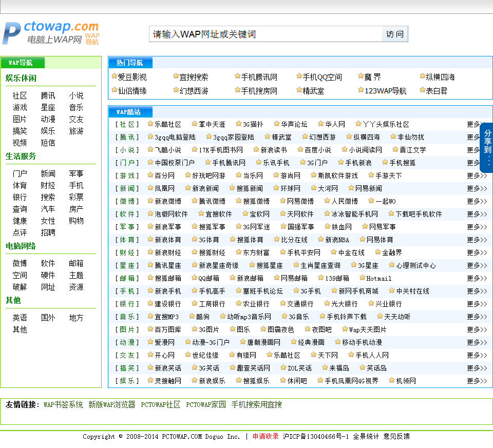Click the star icon beside Hotmail
This screenshot has height=448, width=493.
coord(362,278)
